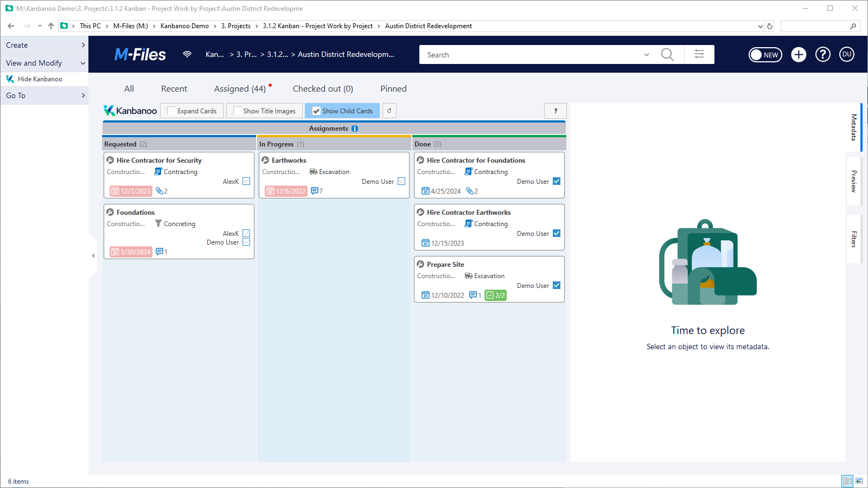
Task: Click the connection status wifi icon
Action: pyautogui.click(x=187, y=54)
